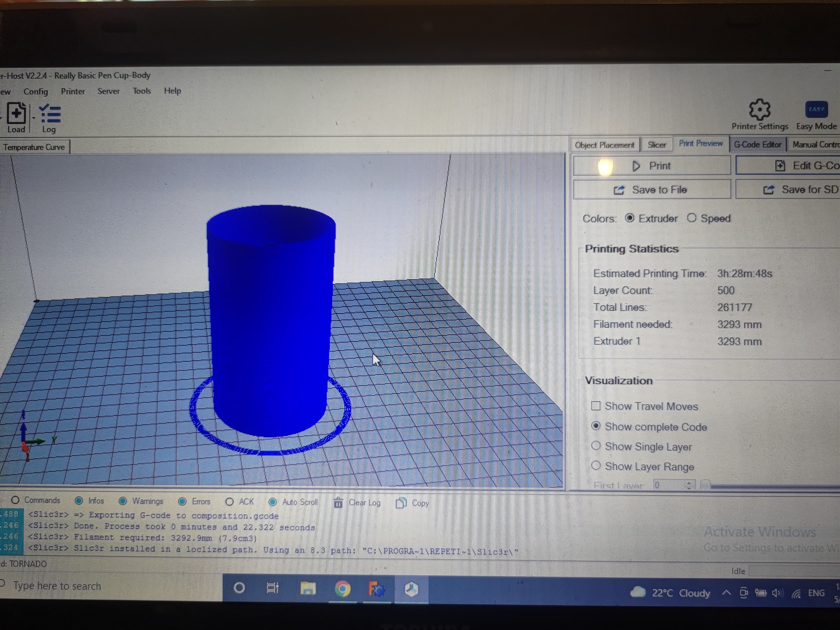Toggle Warnings log filter

click(x=123, y=501)
